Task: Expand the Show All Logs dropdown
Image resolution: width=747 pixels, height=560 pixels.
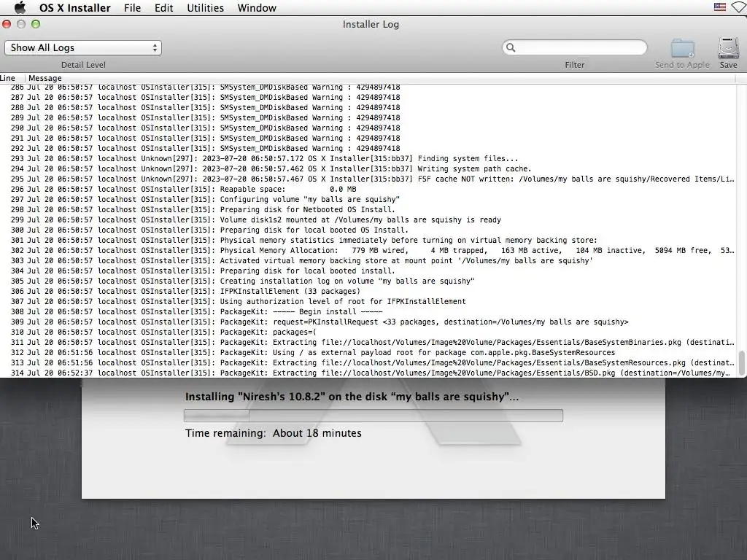Action: tap(83, 47)
